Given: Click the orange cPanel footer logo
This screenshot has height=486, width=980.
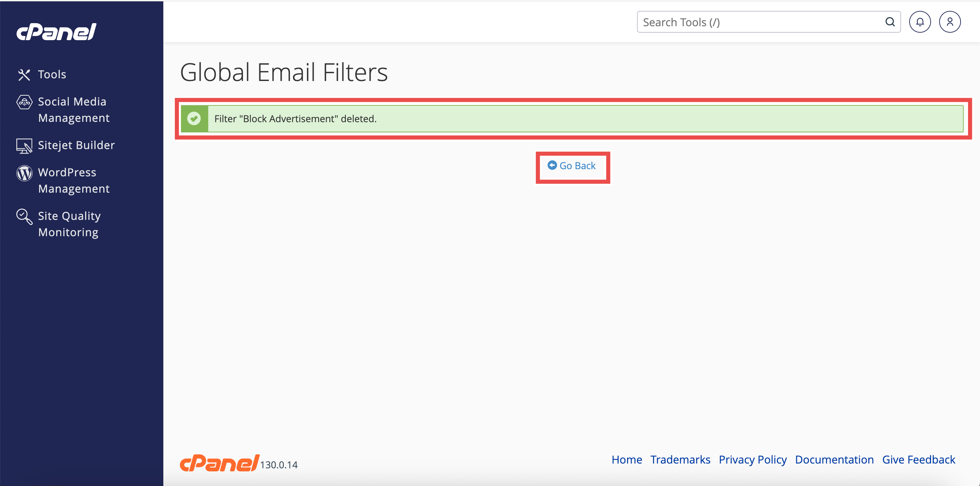Looking at the screenshot, I should pos(219,463).
